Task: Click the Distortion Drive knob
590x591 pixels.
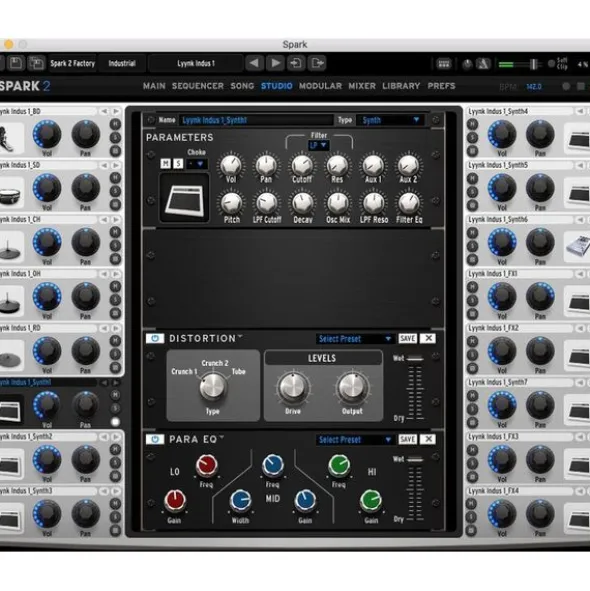Action: 293,387
